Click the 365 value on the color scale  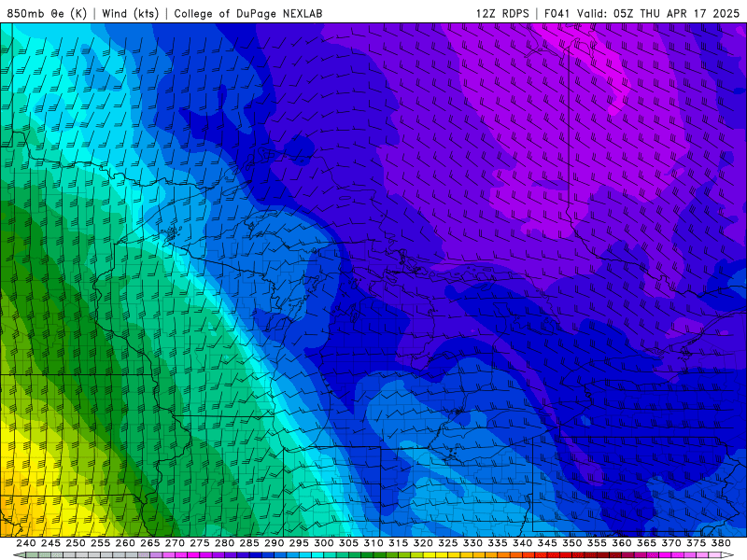pos(646,543)
